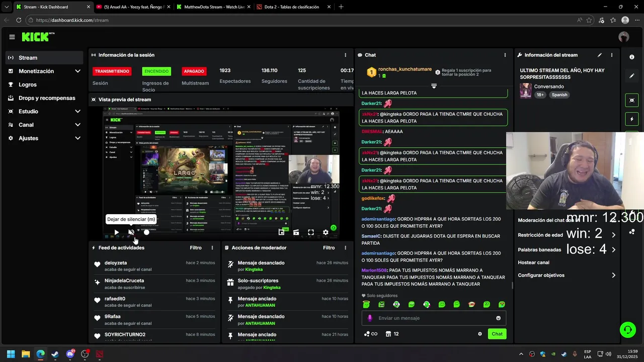Collapse the pinned chat leaderboard arrow
This screenshot has width=644, height=362.
tap(434, 86)
